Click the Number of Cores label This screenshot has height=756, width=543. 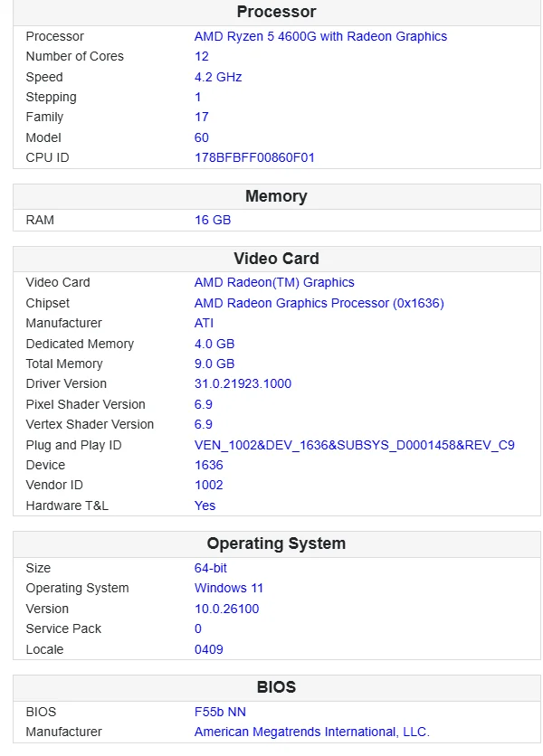coord(75,56)
